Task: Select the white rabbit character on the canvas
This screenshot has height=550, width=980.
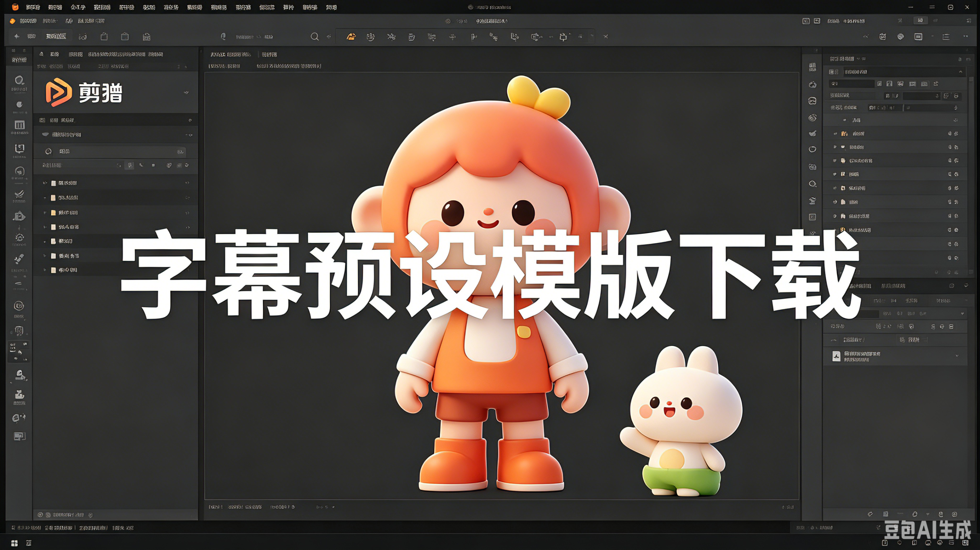Action: (x=682, y=421)
